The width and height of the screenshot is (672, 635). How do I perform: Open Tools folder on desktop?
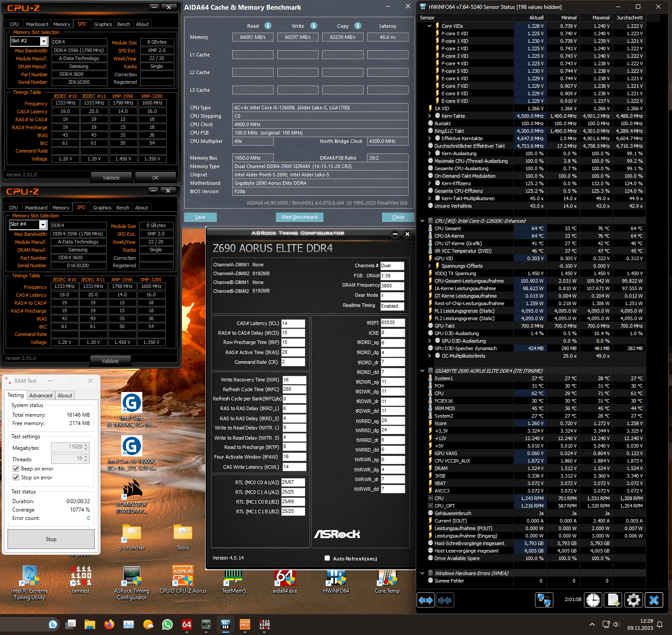click(183, 537)
